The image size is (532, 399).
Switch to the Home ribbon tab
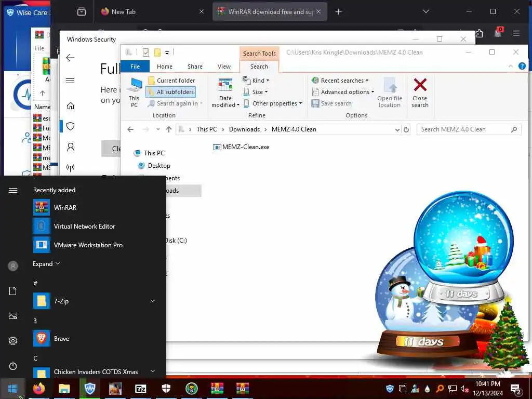click(165, 66)
